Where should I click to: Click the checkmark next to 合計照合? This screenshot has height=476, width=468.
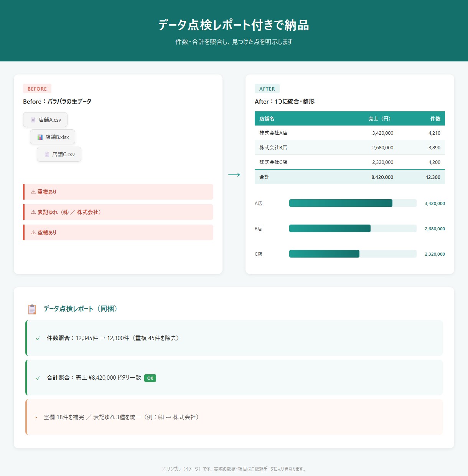38,378
